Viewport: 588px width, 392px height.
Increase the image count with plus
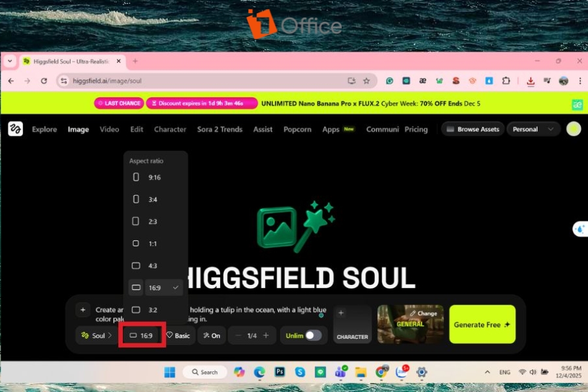[x=266, y=335]
